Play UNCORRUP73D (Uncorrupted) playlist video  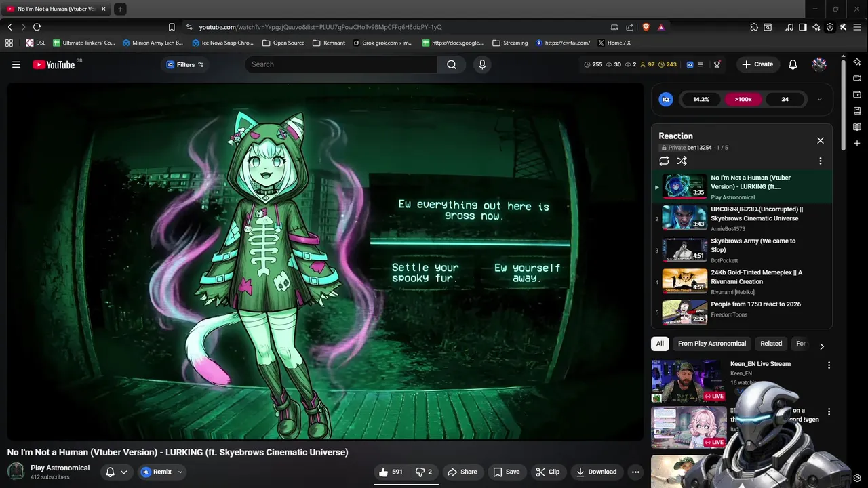742,218
